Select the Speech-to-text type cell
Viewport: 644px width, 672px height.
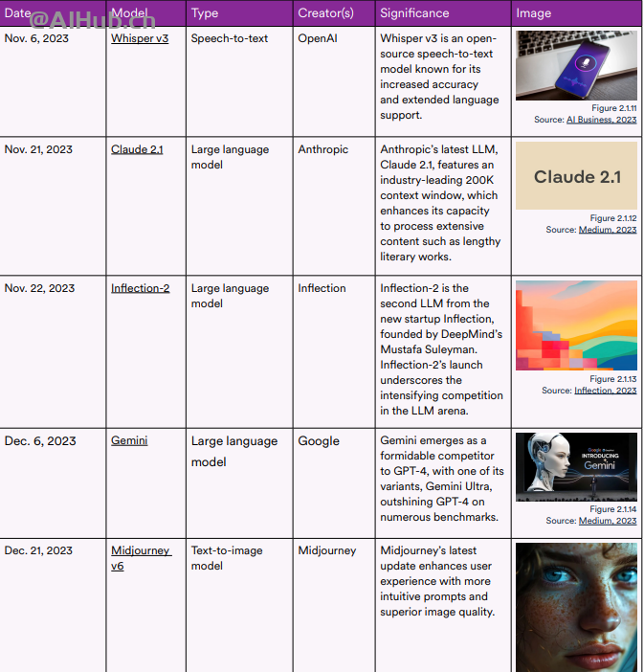pyautogui.click(x=230, y=39)
